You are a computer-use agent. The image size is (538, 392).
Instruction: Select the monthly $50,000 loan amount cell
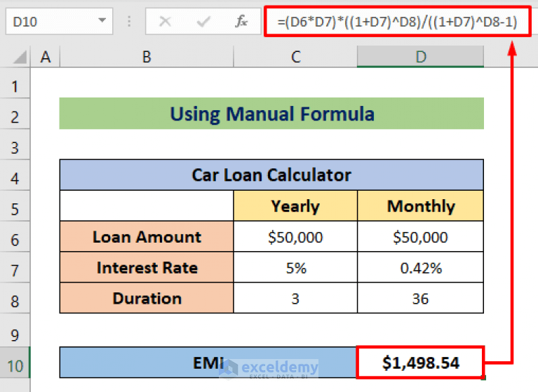pyautogui.click(x=421, y=236)
